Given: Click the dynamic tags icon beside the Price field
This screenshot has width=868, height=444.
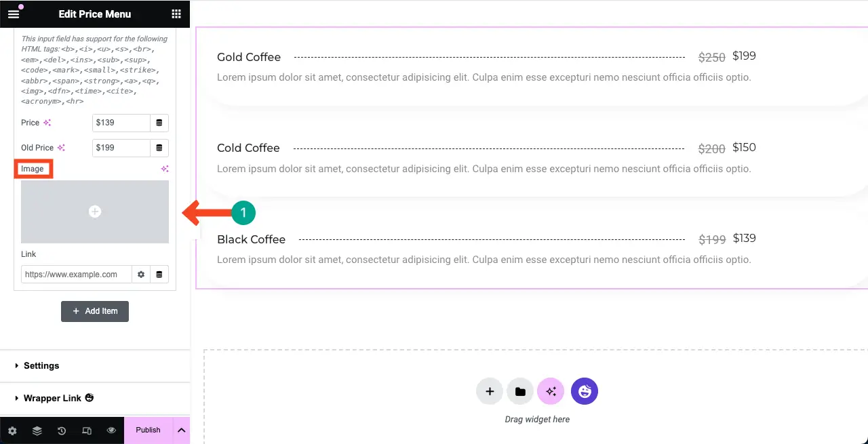Looking at the screenshot, I should (x=159, y=123).
